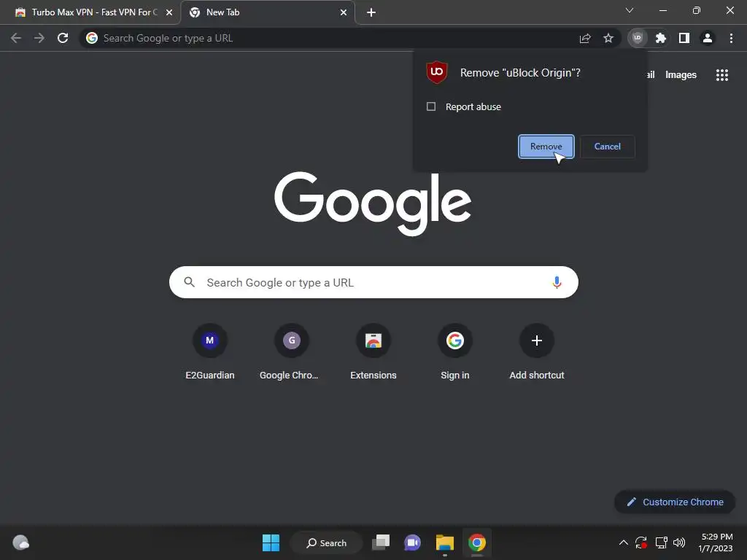
Task: Select the New Tab tab
Action: point(267,12)
